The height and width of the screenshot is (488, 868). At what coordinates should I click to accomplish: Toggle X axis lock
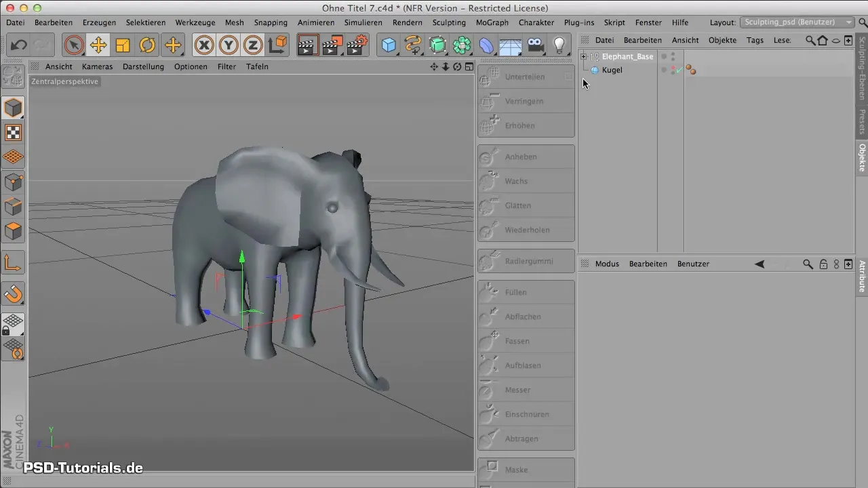point(204,45)
